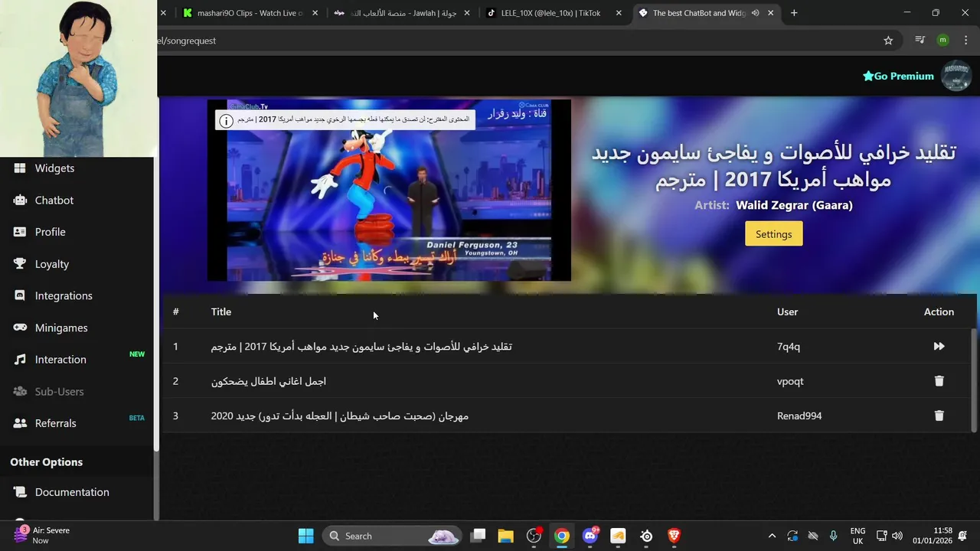Open the Chrome profile 'm' avatar
This screenshot has height=551, width=980.
(x=942, y=41)
